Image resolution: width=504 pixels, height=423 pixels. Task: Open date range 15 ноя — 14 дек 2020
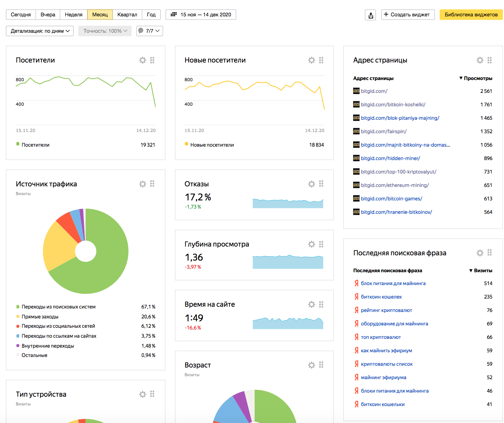coord(201,15)
